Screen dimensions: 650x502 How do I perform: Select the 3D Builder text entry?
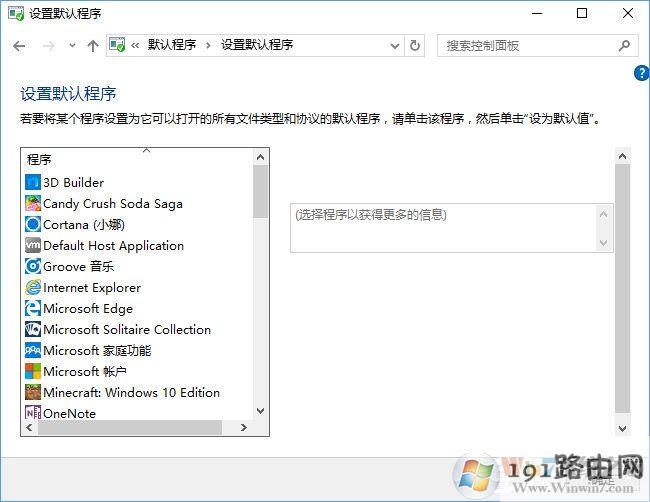point(73,182)
